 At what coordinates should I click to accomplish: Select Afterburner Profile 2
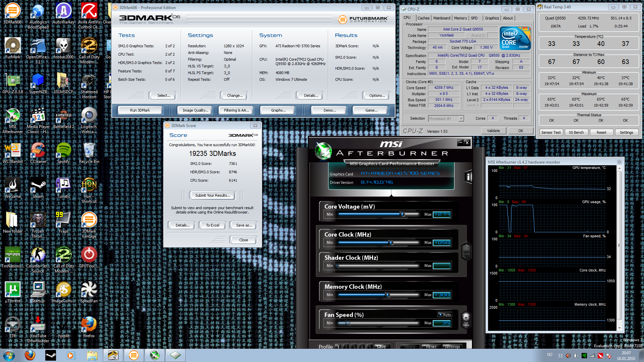[x=346, y=347]
